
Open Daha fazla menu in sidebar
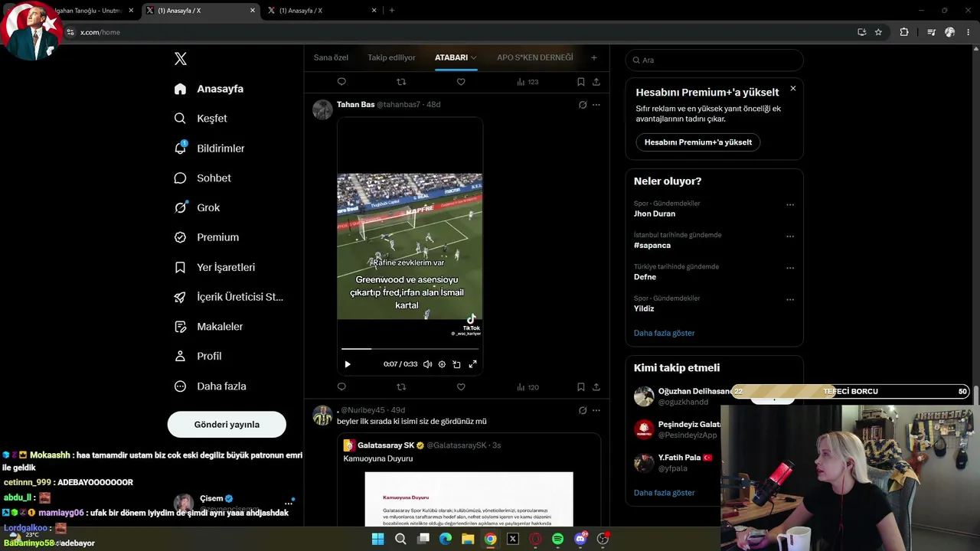click(x=211, y=386)
